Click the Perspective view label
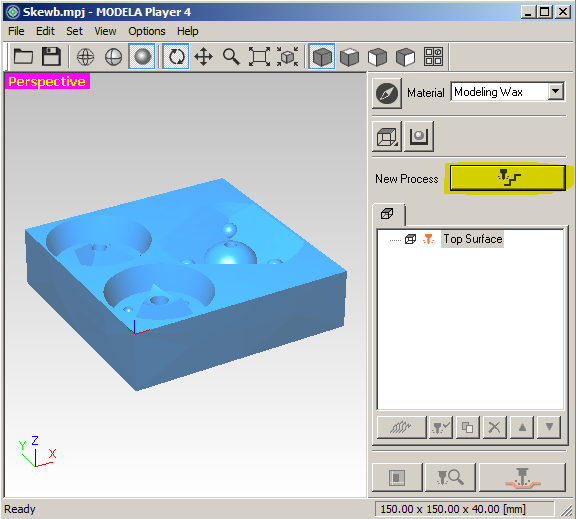 click(x=47, y=82)
